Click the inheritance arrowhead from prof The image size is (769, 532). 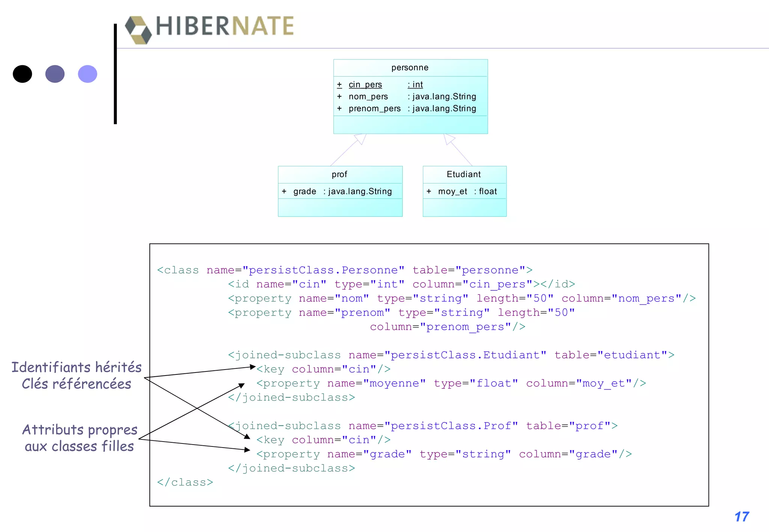pyautogui.click(x=360, y=139)
